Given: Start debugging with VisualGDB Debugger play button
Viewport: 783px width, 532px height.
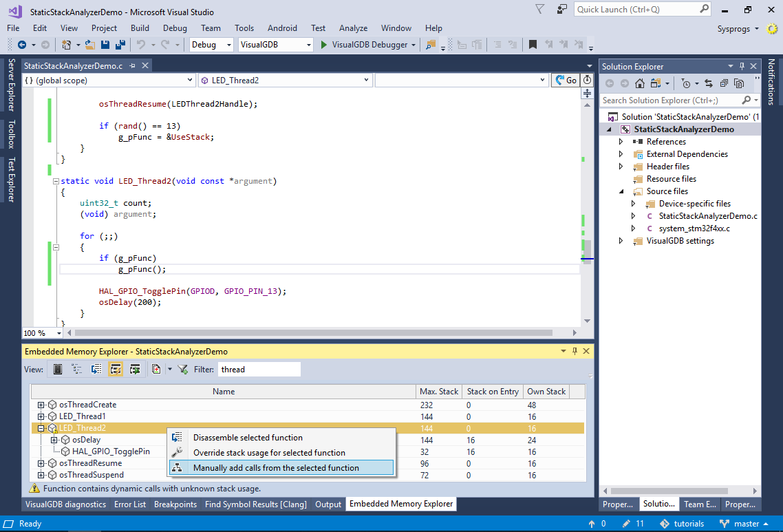Looking at the screenshot, I should (325, 45).
